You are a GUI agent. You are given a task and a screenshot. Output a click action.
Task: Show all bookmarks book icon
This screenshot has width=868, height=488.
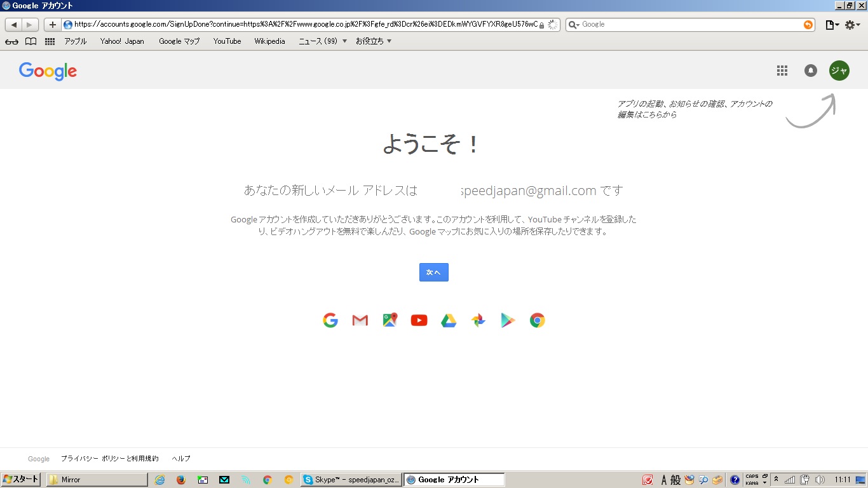coord(31,41)
